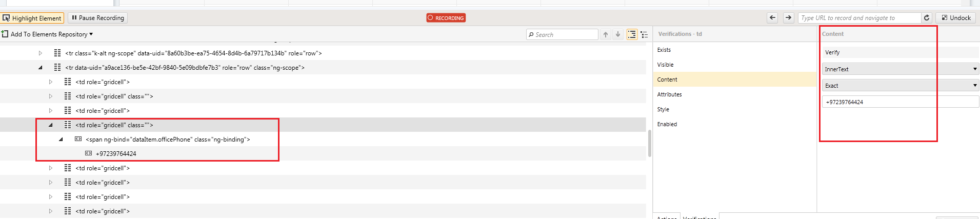Pause the recording
The height and width of the screenshot is (219, 980).
click(x=97, y=18)
